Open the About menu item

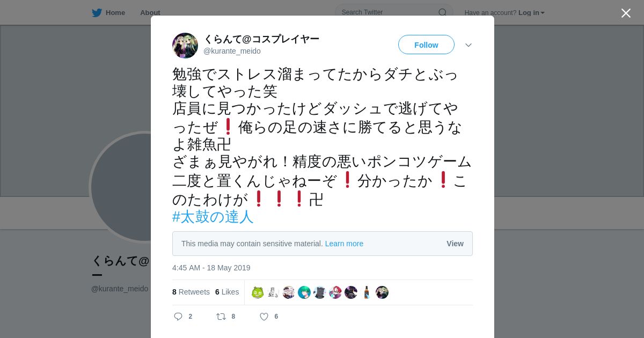[x=150, y=13]
